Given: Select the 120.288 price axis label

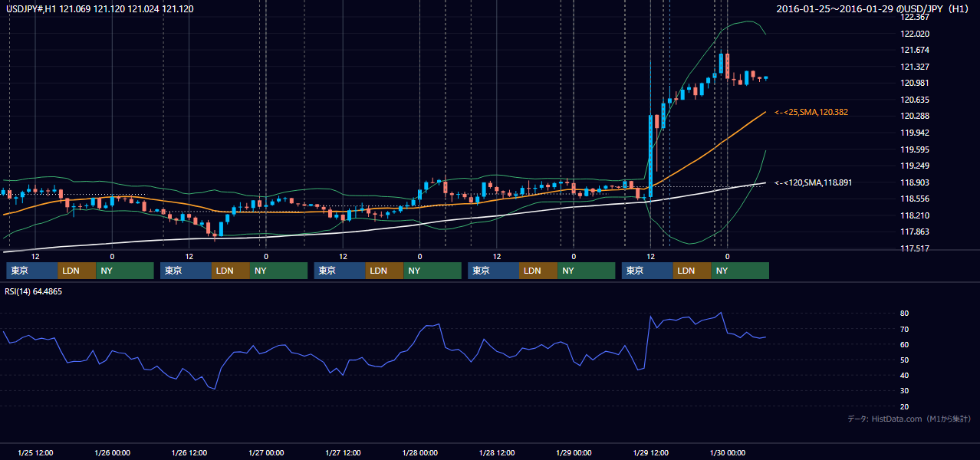Looking at the screenshot, I should 916,116.
